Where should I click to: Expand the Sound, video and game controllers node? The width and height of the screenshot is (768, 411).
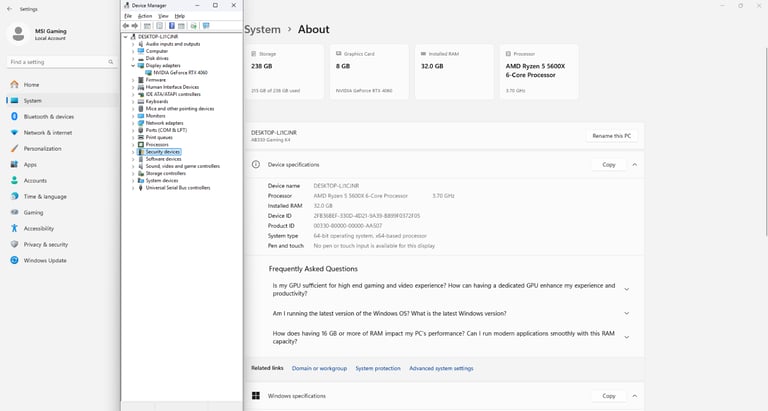tap(133, 166)
